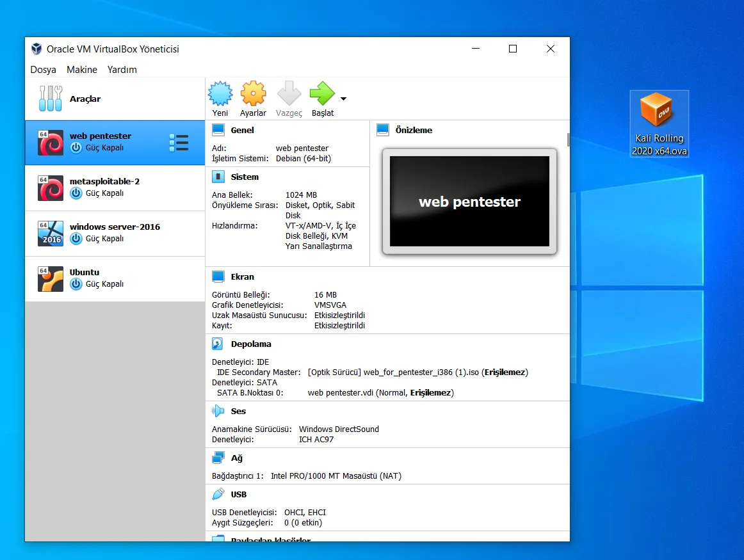Open the Ağ section heading link

click(x=236, y=458)
